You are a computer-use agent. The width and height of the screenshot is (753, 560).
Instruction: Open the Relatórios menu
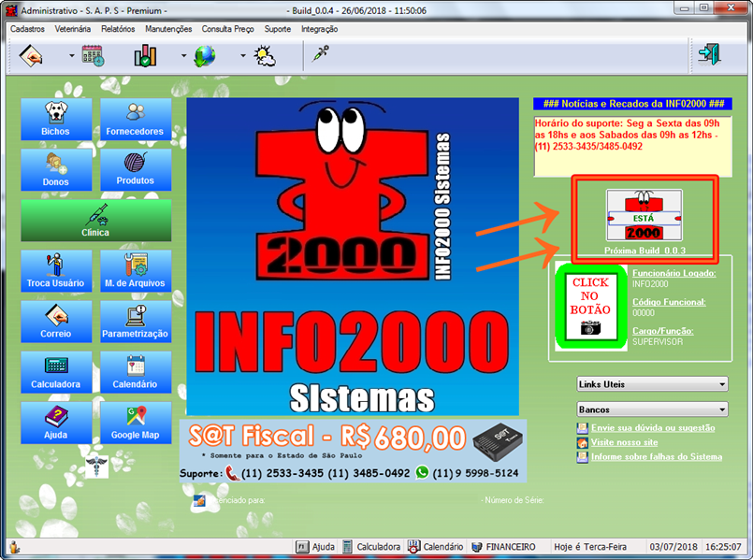118,29
